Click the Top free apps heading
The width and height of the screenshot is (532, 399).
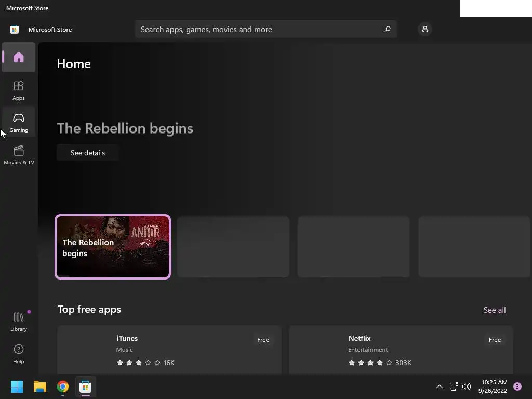pos(89,310)
